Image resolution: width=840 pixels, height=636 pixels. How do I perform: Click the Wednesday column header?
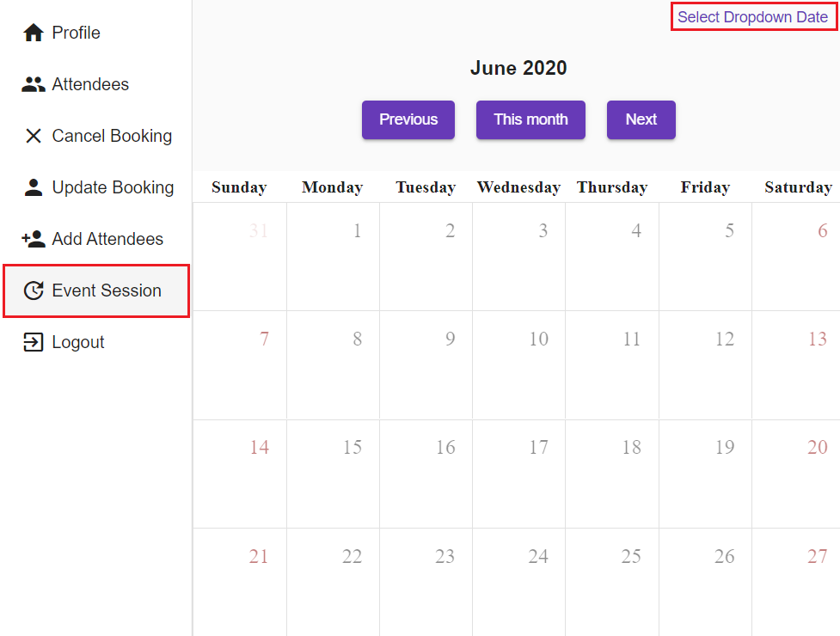[518, 187]
